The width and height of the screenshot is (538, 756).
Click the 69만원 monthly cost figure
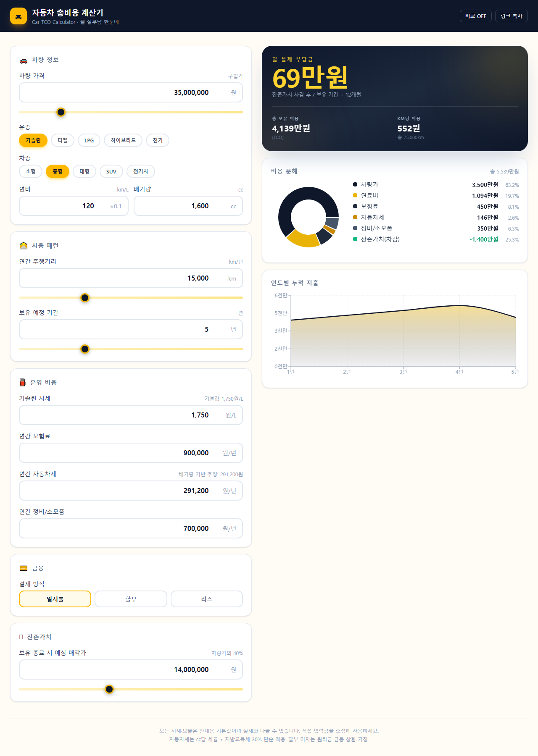point(310,77)
